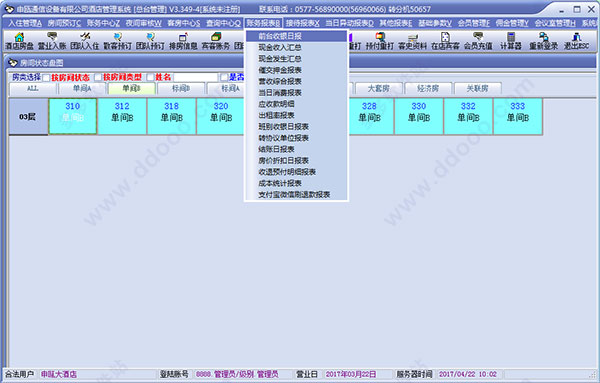Switch to the 经济房 room tab
Screen dimensions: 600x383
pos(428,88)
